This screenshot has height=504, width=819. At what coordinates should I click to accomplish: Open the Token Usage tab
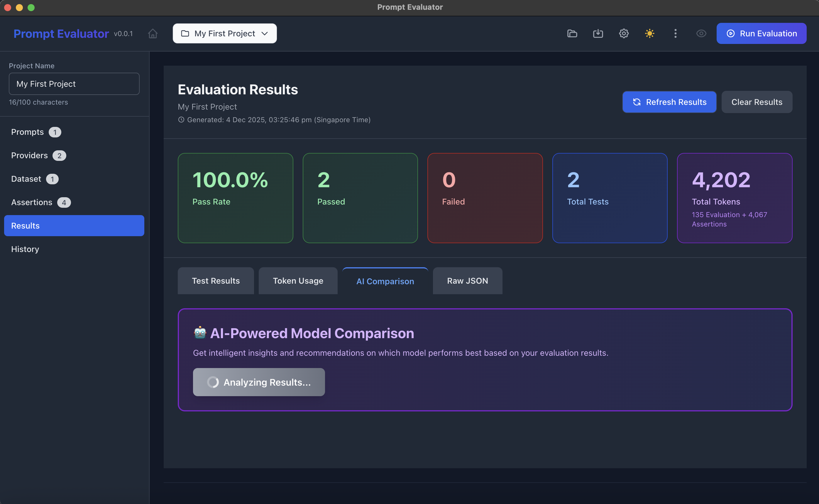click(x=298, y=281)
